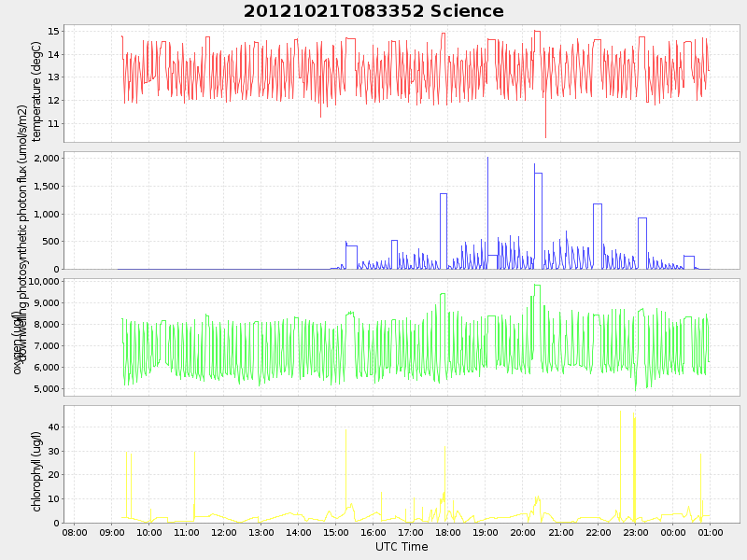747x560 pixels.
Task: Click the oxygen axis value 6,000
Action: (46, 367)
